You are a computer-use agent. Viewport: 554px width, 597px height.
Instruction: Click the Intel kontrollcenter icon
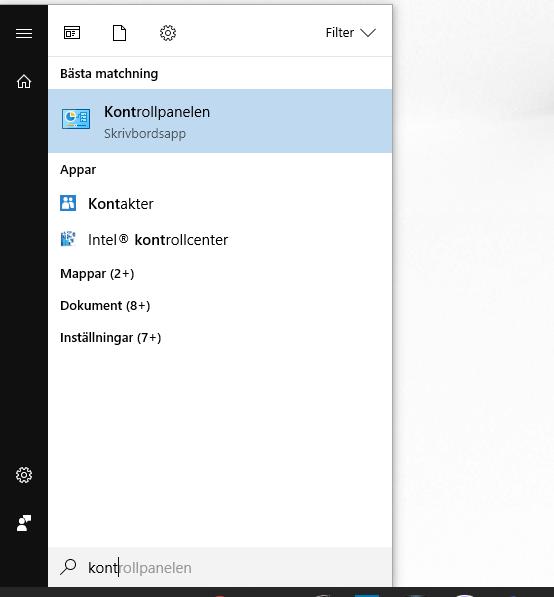pos(68,239)
